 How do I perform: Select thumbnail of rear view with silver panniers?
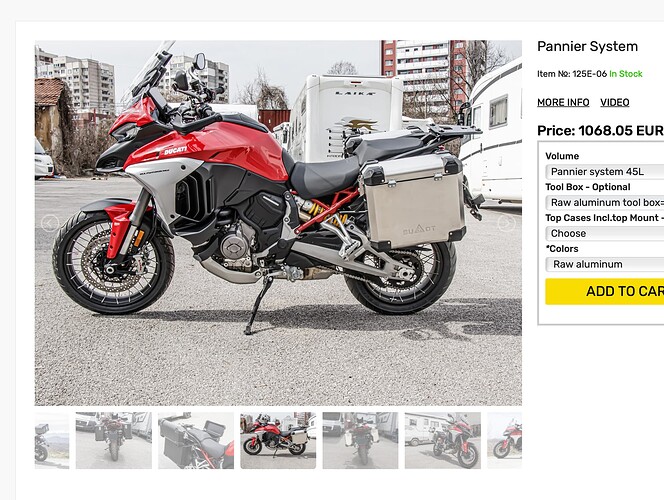point(360,440)
